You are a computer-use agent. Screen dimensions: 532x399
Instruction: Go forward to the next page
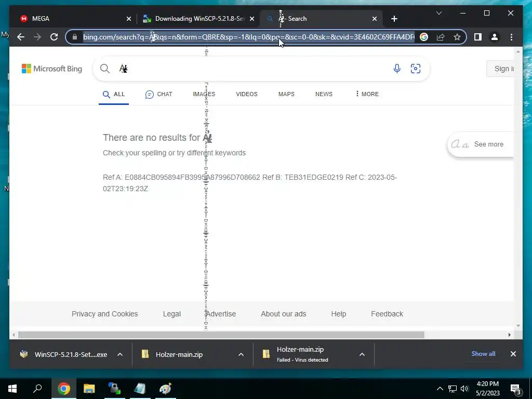37,37
